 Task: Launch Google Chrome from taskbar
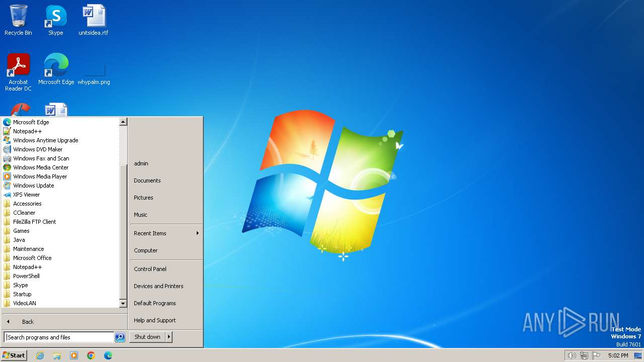point(91,355)
